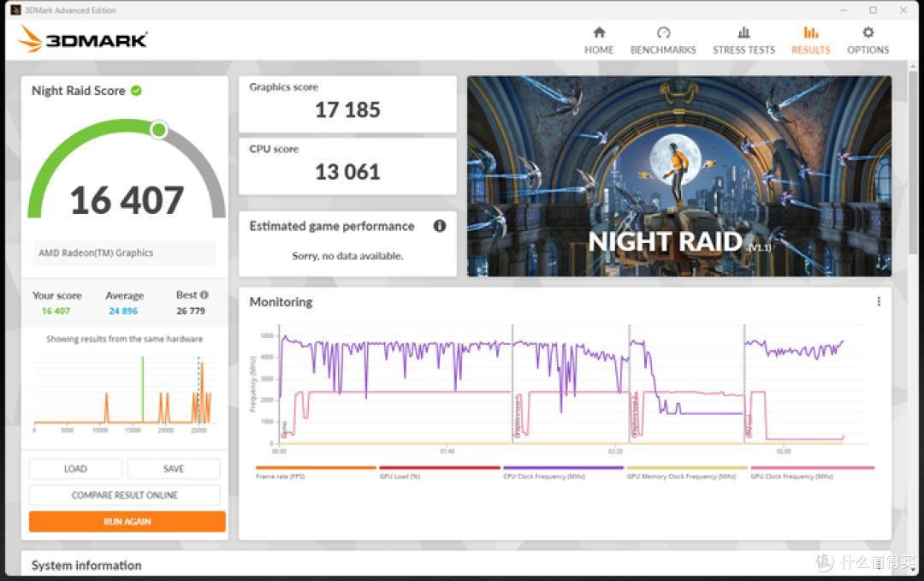This screenshot has width=924, height=581.
Task: Click the System information heading
Action: [86, 565]
